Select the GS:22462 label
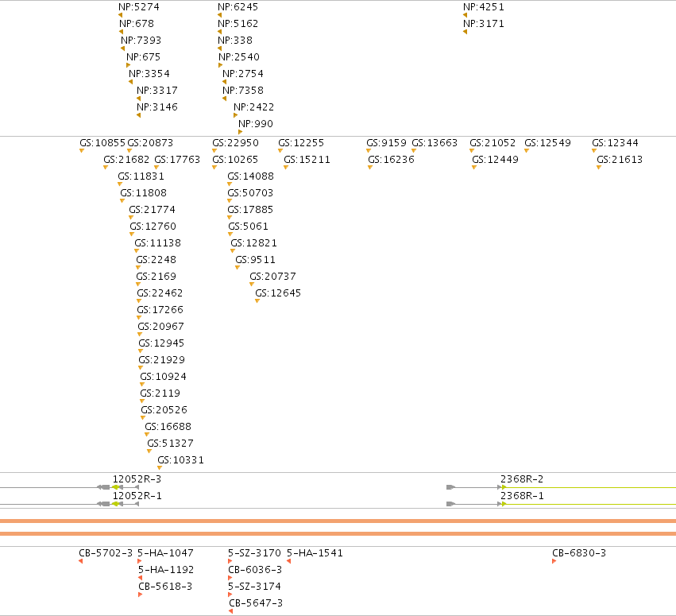 point(160,293)
